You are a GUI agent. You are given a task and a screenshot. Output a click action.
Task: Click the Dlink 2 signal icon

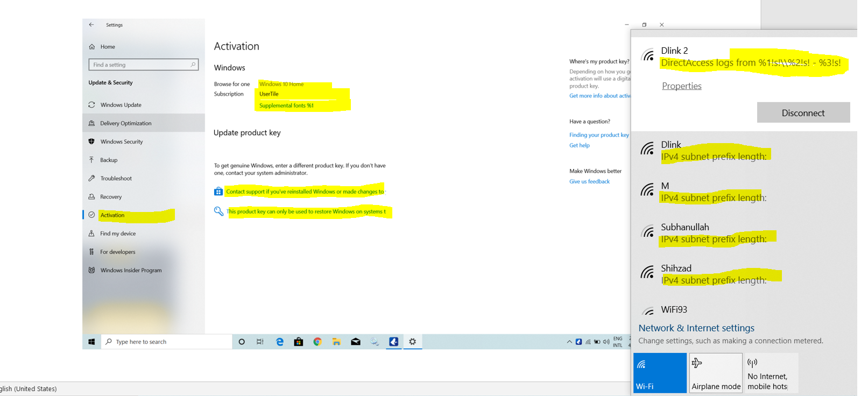pyautogui.click(x=648, y=54)
